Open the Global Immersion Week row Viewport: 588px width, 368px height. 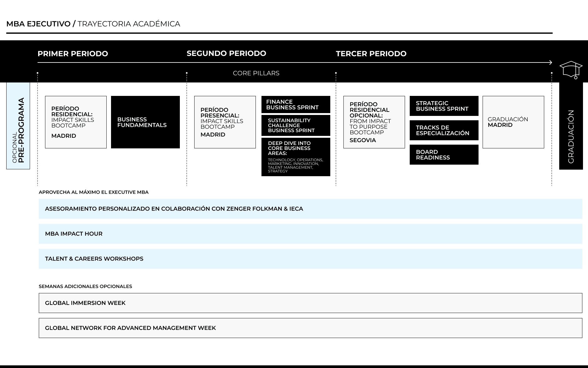coord(311,303)
